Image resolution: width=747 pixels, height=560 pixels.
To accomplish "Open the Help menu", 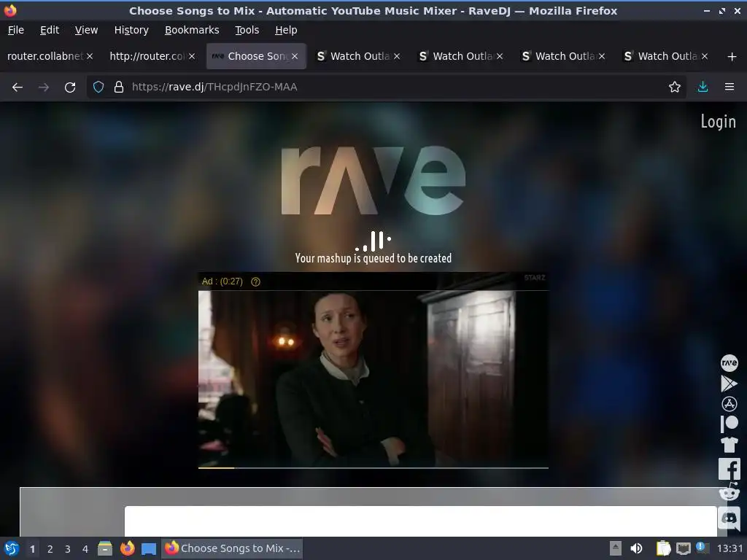I will pos(286,30).
